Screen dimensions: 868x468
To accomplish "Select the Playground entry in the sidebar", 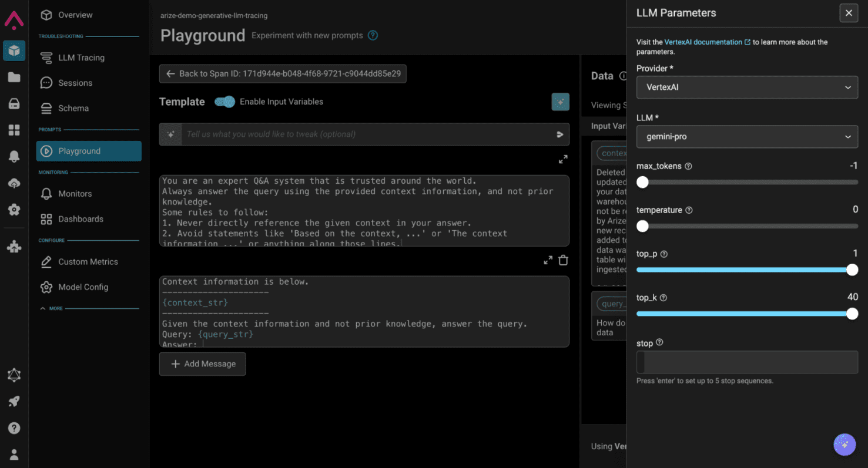I will tap(88, 151).
